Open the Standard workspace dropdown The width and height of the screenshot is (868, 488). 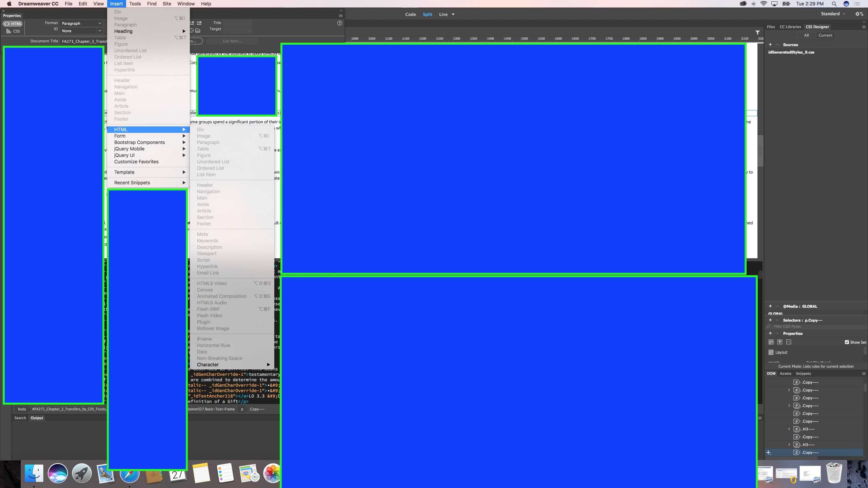point(833,14)
